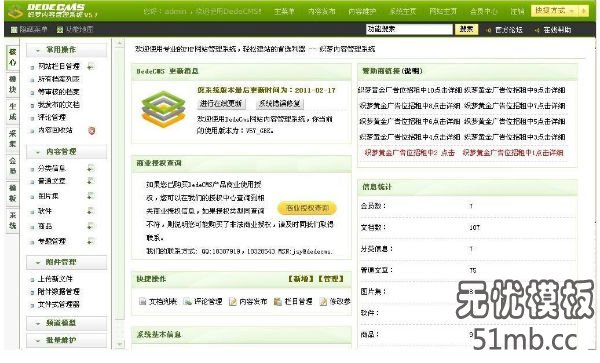Viewport: 600px width, 363px height.
Task: Click 注销 to log out
Action: [517, 12]
